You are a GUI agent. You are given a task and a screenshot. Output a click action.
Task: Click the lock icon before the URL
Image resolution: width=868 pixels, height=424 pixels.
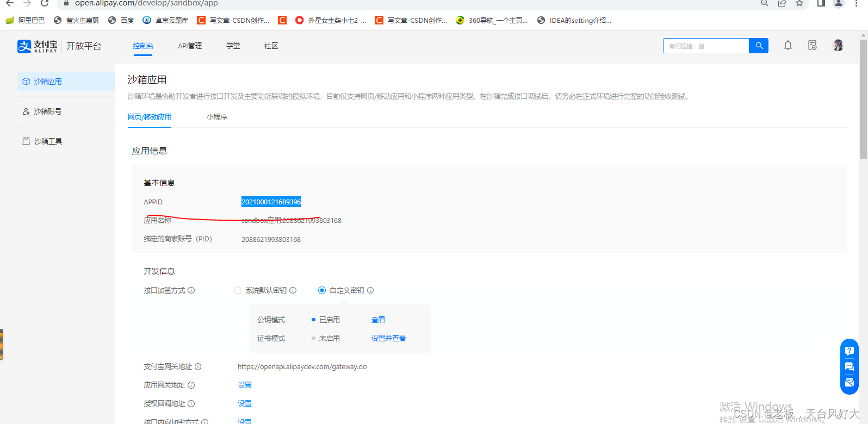point(66,3)
